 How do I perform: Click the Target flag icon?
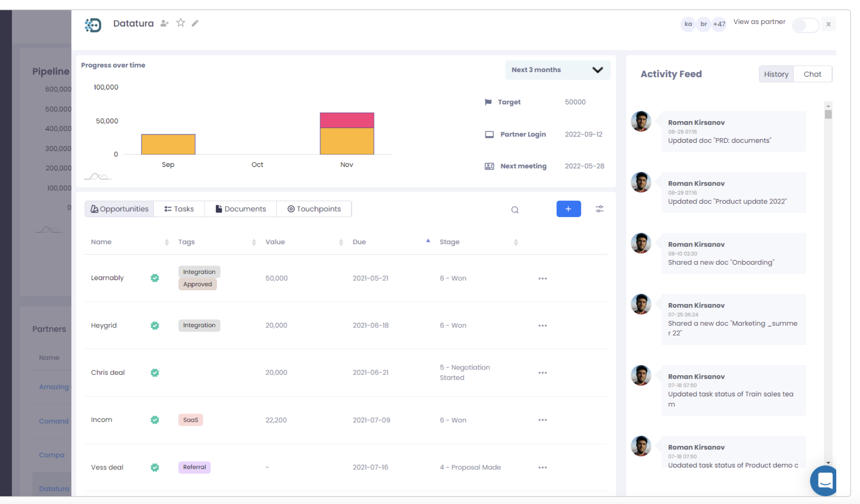click(x=488, y=102)
